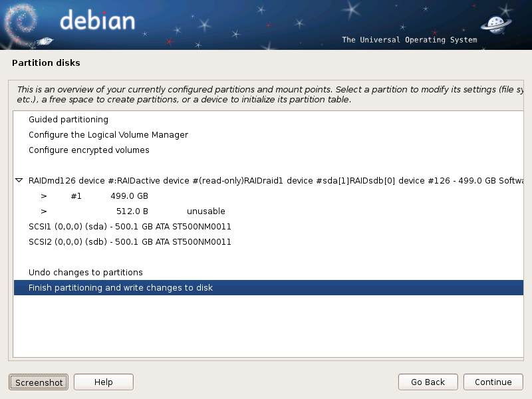Select the RAID md126 device entry
The image size is (532, 399).
coord(269,180)
